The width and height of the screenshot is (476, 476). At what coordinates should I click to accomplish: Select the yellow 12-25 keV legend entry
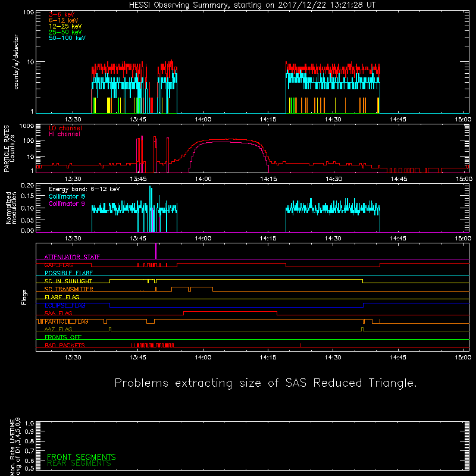pyautogui.click(x=65, y=26)
